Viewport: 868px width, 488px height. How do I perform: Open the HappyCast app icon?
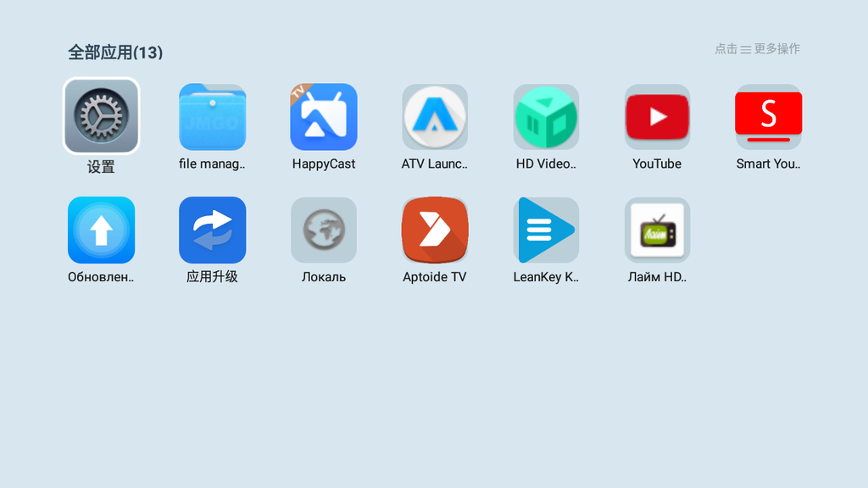coord(323,117)
